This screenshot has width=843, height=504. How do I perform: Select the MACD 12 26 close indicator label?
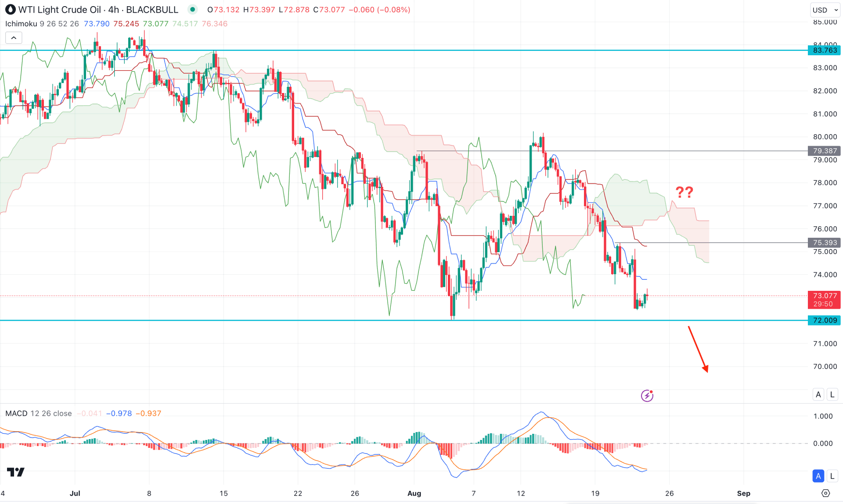(x=39, y=413)
